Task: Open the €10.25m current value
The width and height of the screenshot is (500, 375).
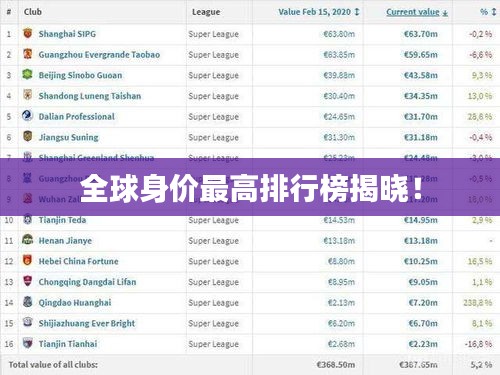Action: (x=421, y=261)
